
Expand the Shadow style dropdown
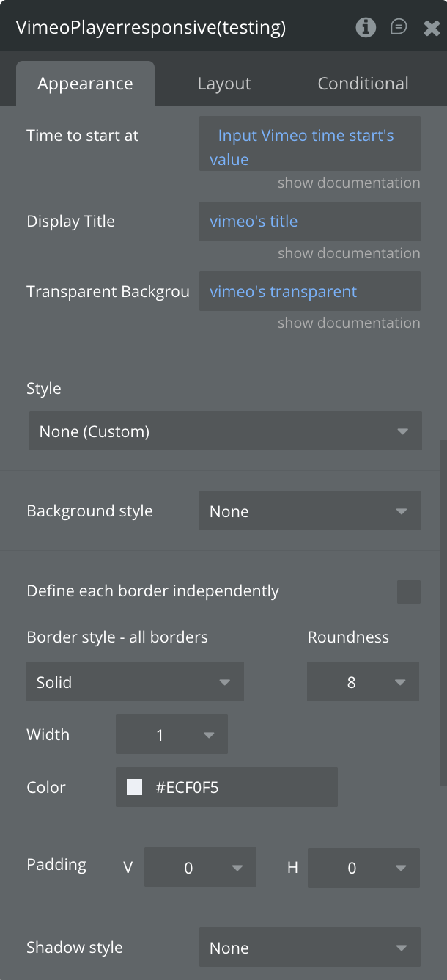(x=309, y=948)
